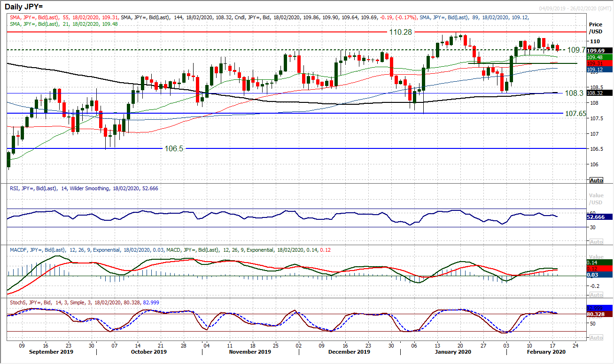Click the 80.328 stochastic value tag

(x=600, y=314)
